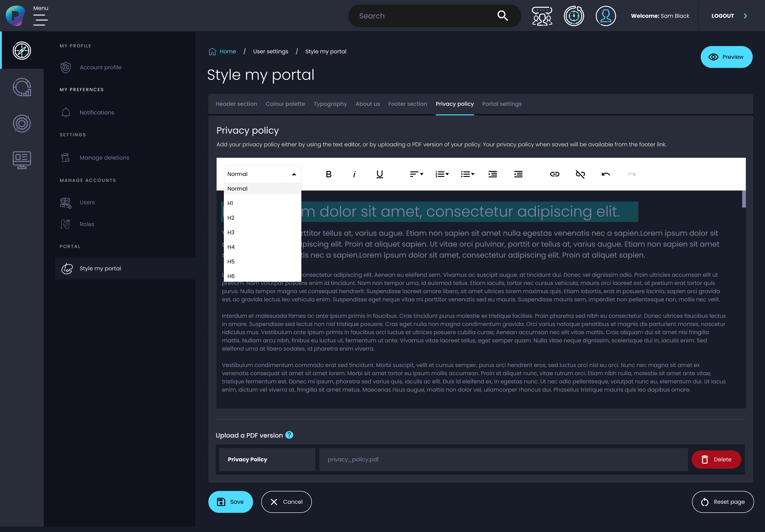Screen dimensions: 765x532
Task: Undo the last edit
Action: point(606,174)
